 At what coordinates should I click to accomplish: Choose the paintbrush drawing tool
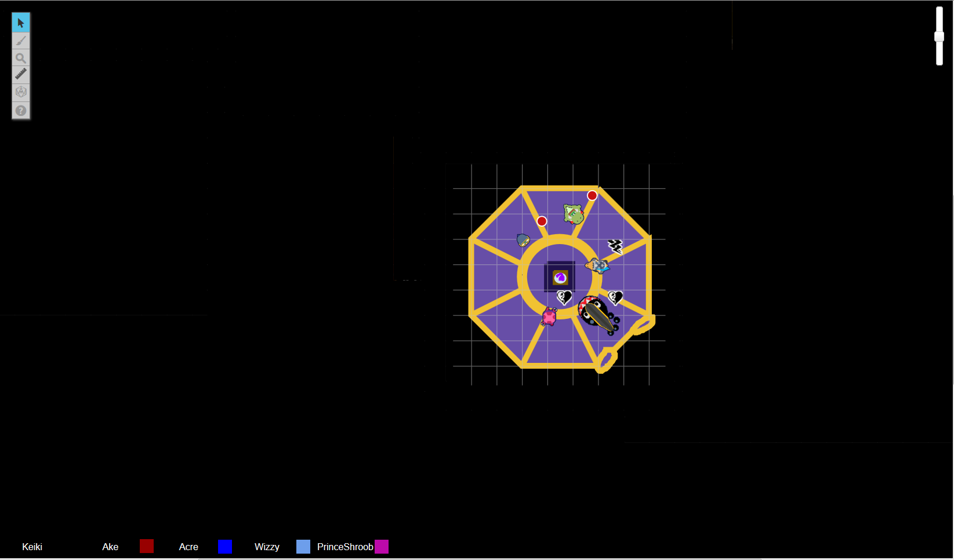[x=21, y=41]
